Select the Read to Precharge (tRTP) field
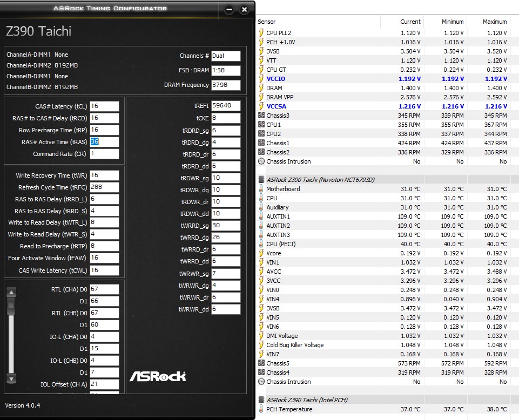 [104, 246]
